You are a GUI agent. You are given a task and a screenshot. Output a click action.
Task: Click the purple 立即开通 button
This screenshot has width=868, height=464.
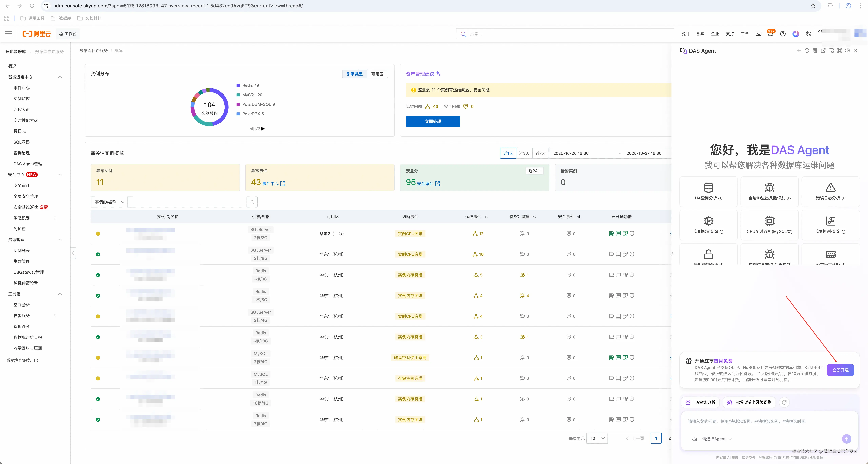tap(840, 370)
